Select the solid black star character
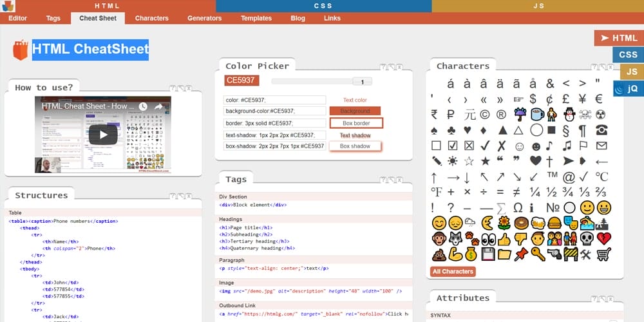This screenshot has width=644, height=322. [486, 161]
